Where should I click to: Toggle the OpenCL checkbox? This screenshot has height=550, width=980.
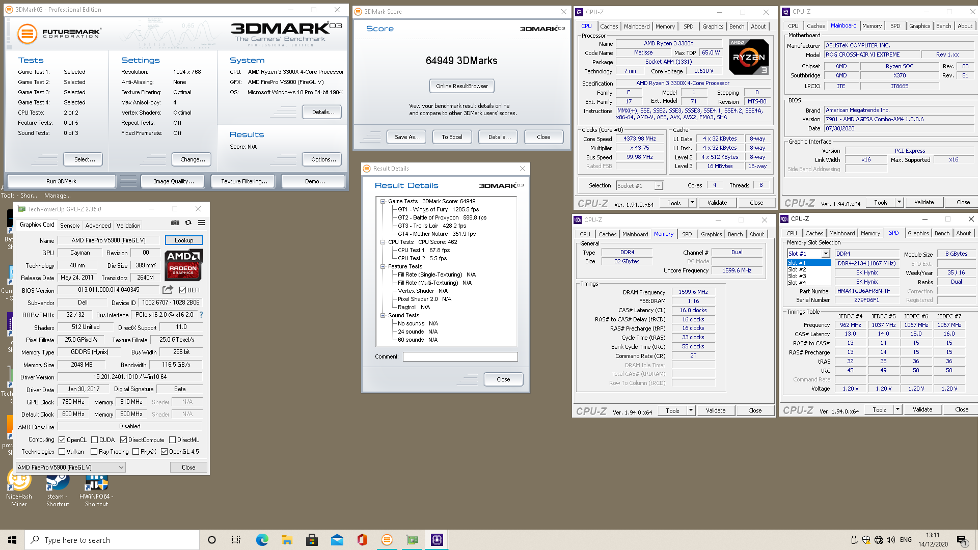(x=62, y=440)
